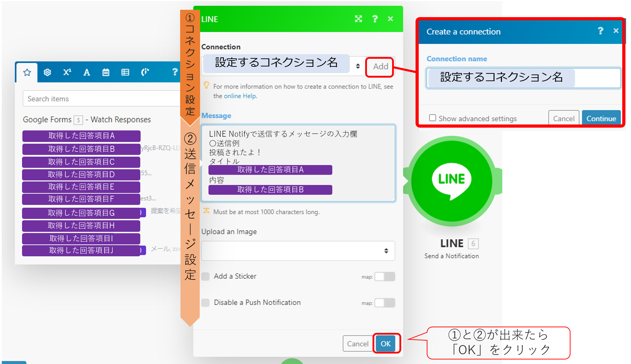Select the item 取得した回答項目E in Google Forms list
This screenshot has width=631, height=364.
click(81, 187)
